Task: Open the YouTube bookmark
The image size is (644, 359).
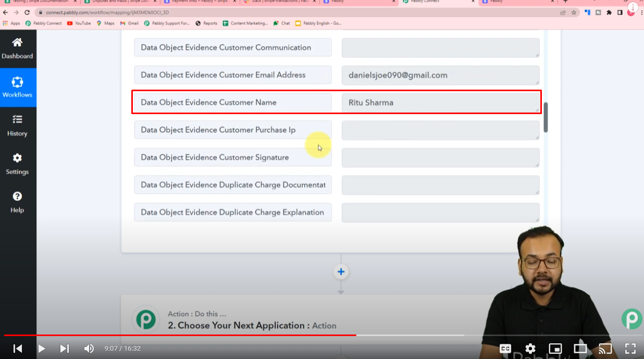Action: pyautogui.click(x=79, y=23)
